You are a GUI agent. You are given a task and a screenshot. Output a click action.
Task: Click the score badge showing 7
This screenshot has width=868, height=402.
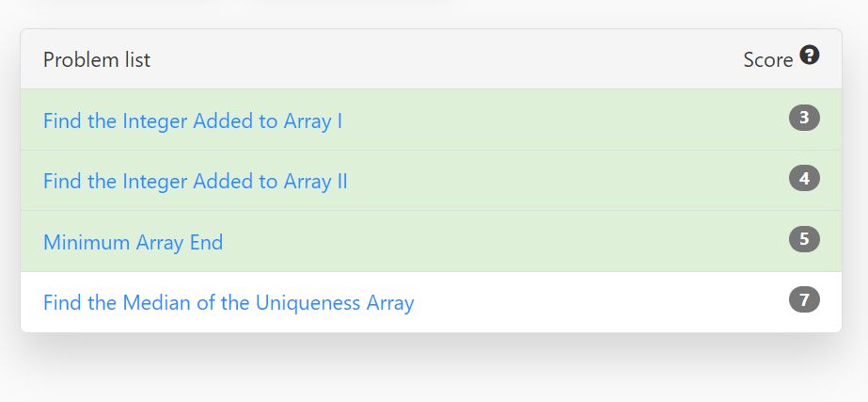click(804, 300)
